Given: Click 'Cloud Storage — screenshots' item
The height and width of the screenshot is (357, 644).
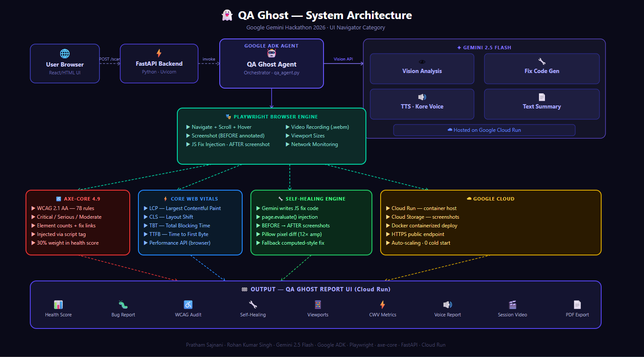Looking at the screenshot, I should click(x=423, y=217).
